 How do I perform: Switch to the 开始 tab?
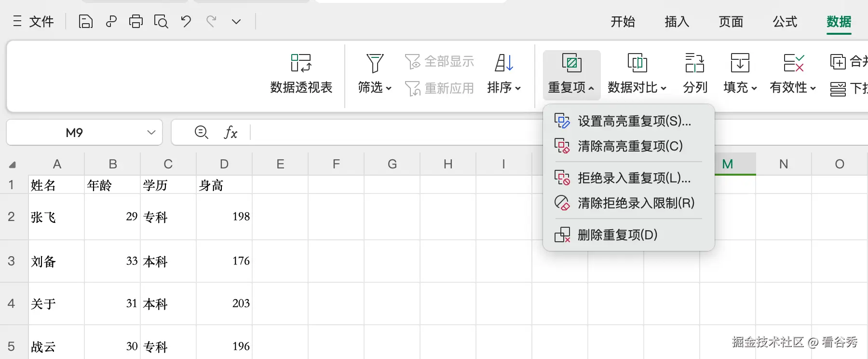pyautogui.click(x=623, y=22)
